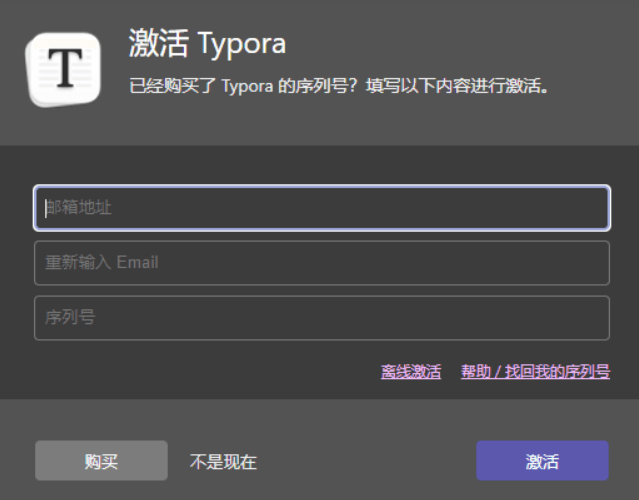Click the 已经购买了 Typora 的序列号 description text
This screenshot has height=500, width=639.
point(339,86)
